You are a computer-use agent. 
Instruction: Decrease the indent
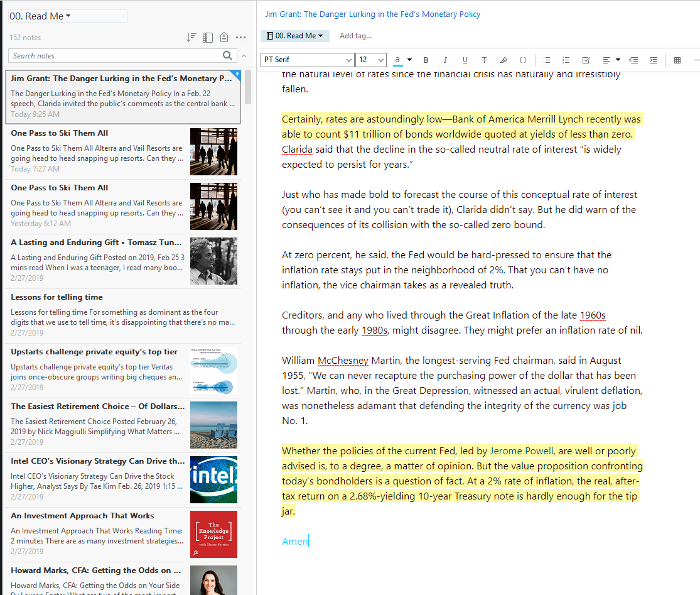pos(633,60)
